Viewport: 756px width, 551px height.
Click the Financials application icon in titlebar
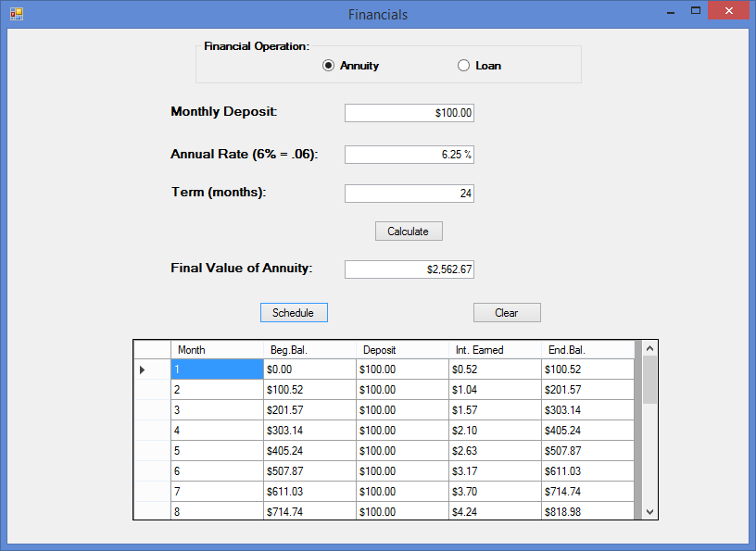tap(15, 13)
